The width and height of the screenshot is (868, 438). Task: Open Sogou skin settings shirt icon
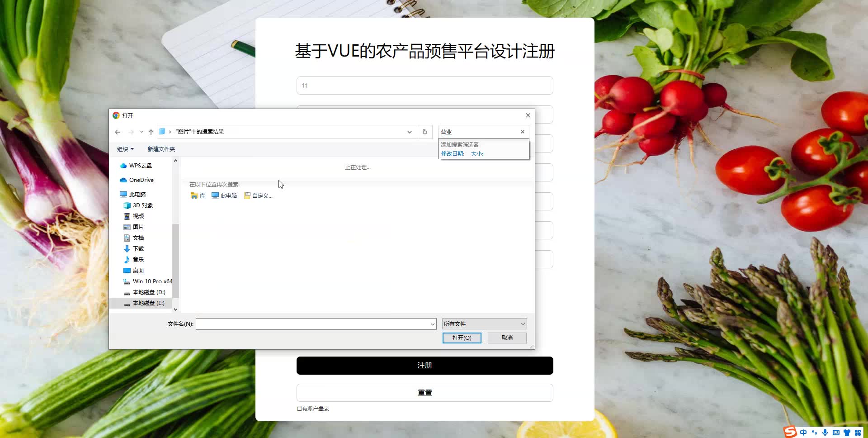[847, 433]
